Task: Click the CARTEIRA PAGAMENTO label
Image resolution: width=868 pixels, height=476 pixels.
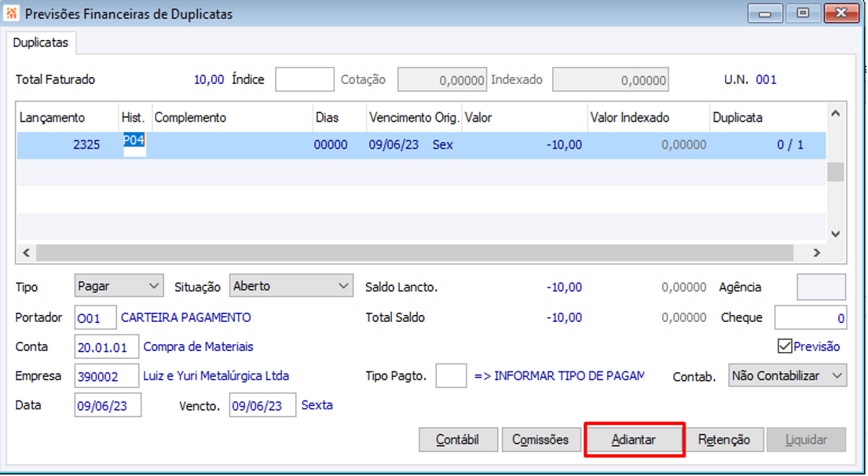Action: (x=186, y=317)
